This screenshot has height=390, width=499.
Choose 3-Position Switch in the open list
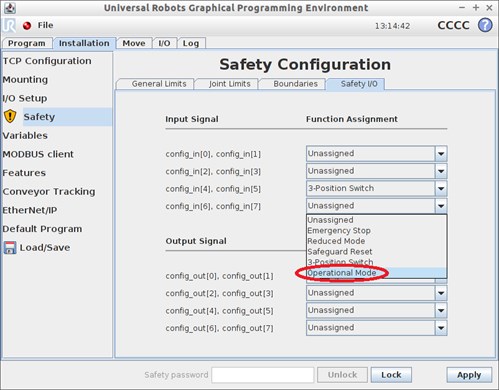[x=376, y=262]
